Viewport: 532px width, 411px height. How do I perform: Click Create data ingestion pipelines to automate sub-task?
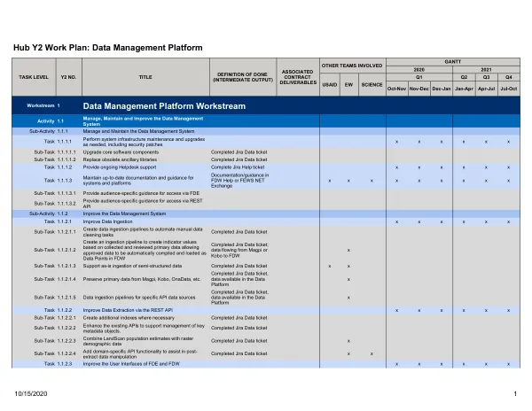point(143,232)
